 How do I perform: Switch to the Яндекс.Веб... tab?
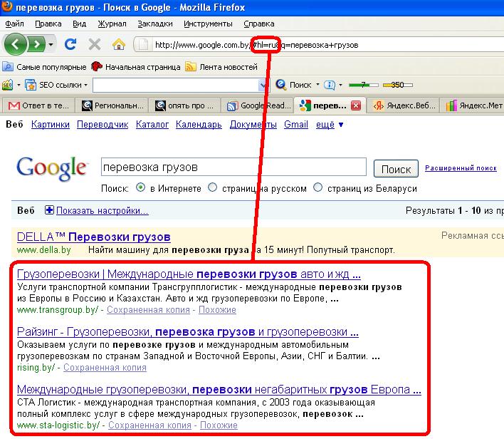(404, 105)
